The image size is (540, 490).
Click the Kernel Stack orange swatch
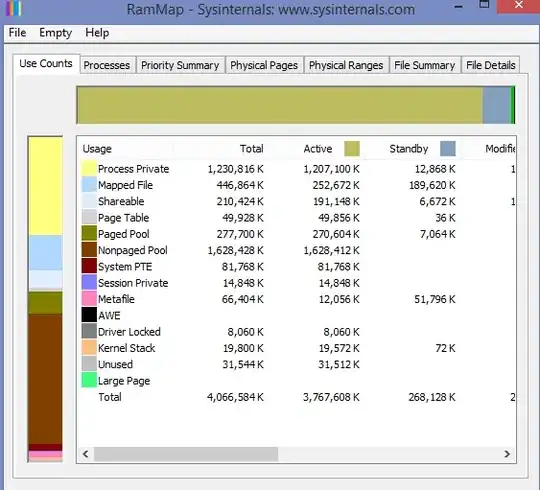point(89,348)
